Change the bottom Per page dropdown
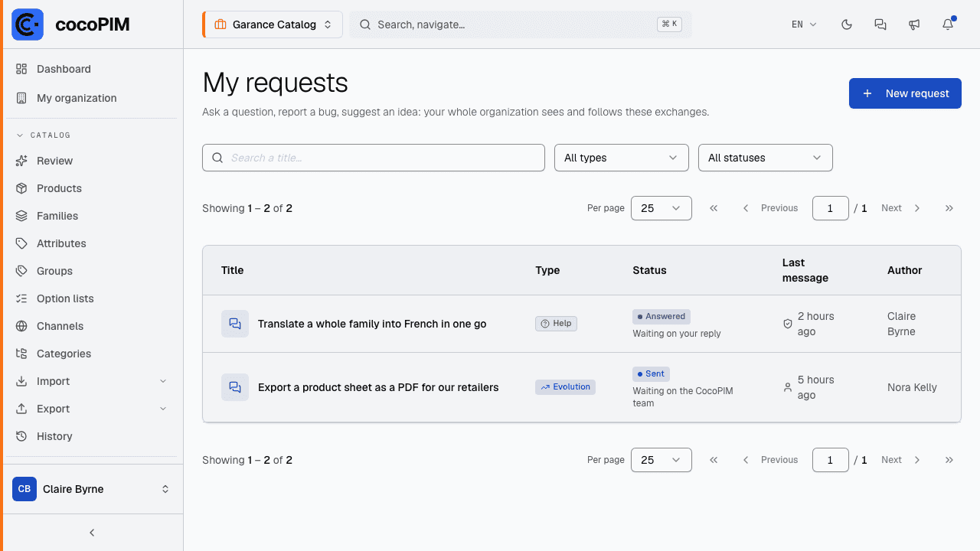Image resolution: width=980 pixels, height=551 pixels. [x=661, y=460]
